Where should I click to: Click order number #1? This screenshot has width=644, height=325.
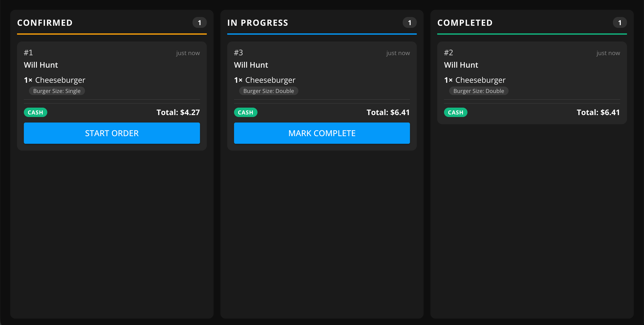coord(28,53)
